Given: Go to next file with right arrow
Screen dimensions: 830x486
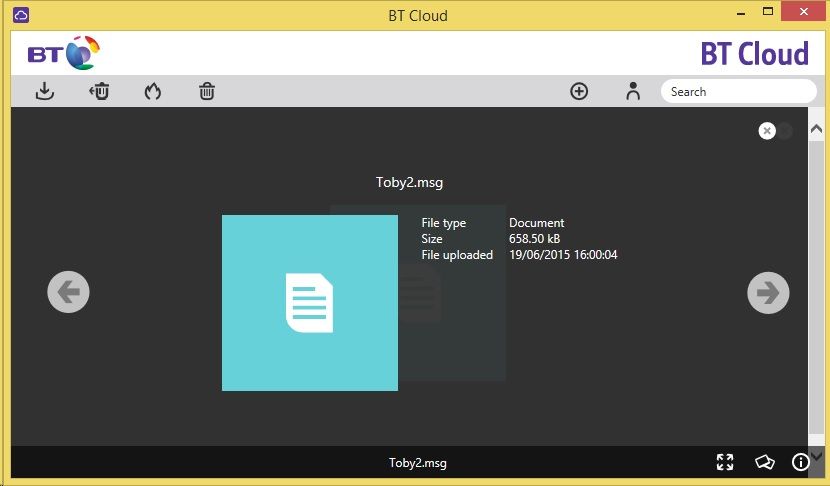Looking at the screenshot, I should coord(768,292).
